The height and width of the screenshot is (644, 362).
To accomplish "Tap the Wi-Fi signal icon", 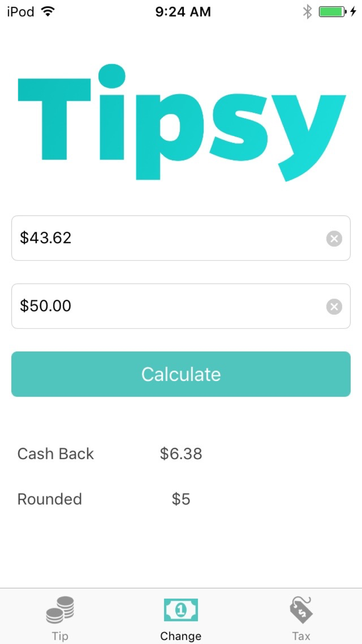I will pos(48,11).
